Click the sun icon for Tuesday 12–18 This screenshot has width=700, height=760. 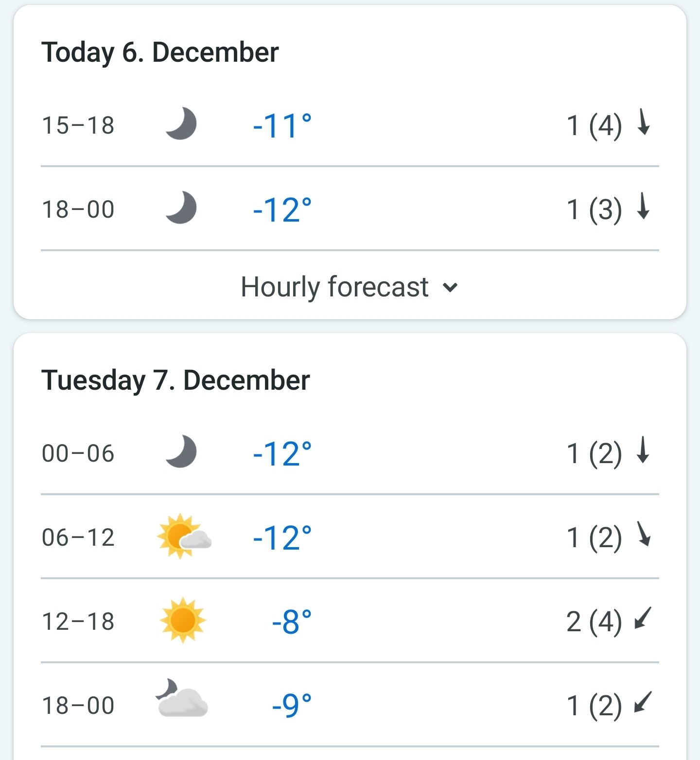point(183,620)
